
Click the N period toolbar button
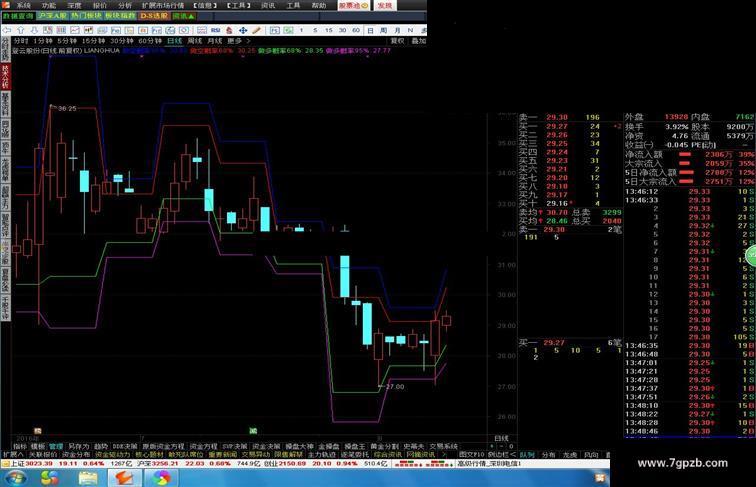click(x=410, y=30)
